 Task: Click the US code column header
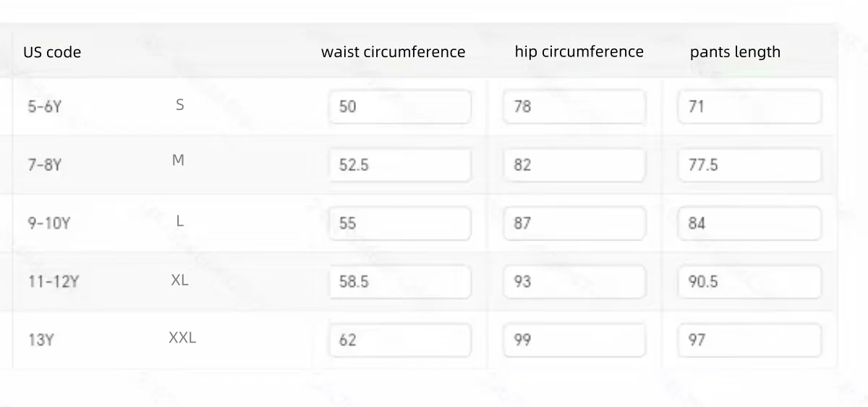click(52, 52)
